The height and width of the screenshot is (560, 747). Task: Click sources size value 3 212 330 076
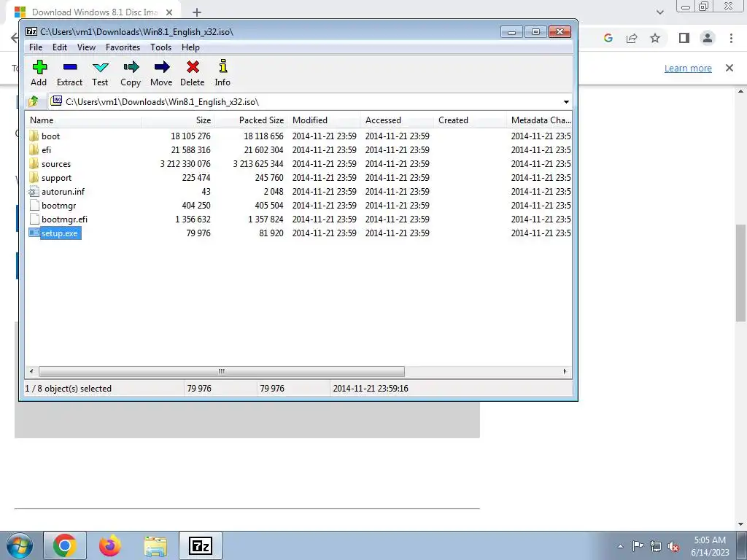185,164
